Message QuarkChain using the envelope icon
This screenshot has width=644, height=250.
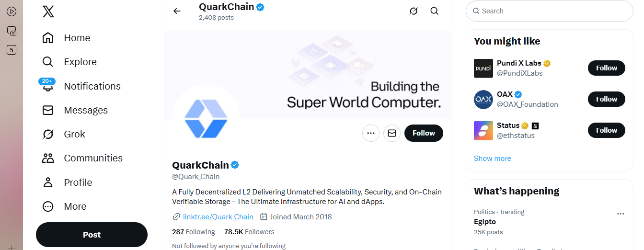(x=392, y=133)
